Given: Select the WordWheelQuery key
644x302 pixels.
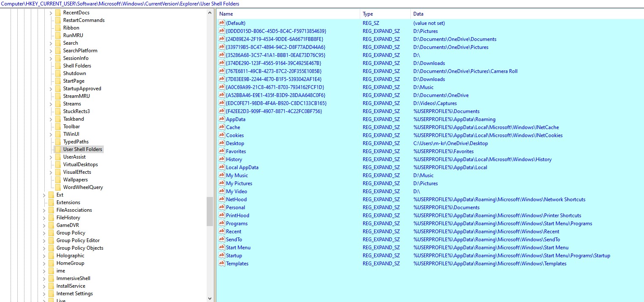Looking at the screenshot, I should [x=83, y=187].
